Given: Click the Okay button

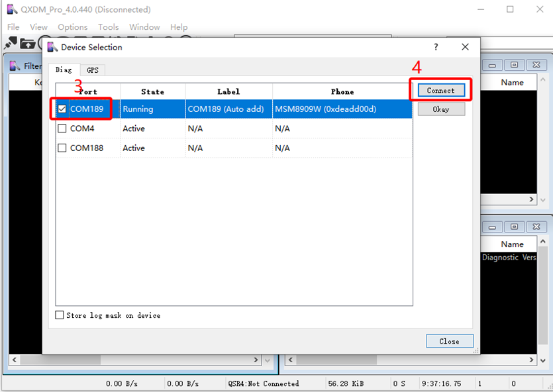Looking at the screenshot, I should [x=440, y=109].
